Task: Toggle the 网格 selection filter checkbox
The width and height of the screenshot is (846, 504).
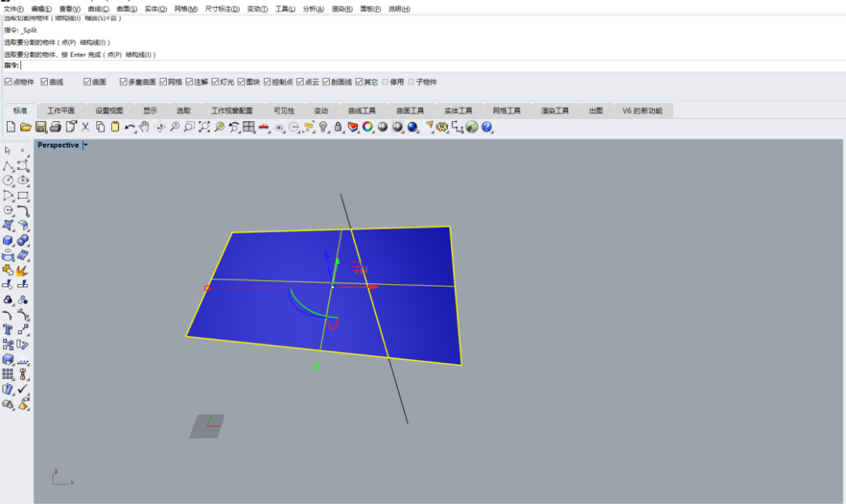Action: (162, 82)
